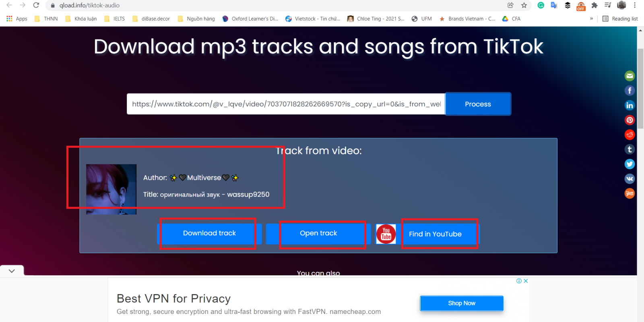
Task: Open the Khóa luận bookmarks folder
Action: 81,19
